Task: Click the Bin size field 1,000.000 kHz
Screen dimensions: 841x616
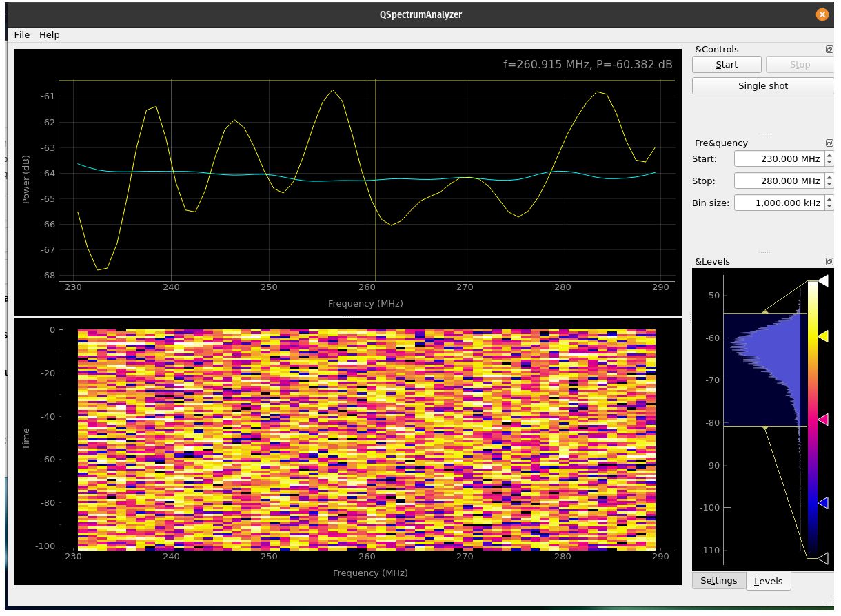Action: (780, 203)
